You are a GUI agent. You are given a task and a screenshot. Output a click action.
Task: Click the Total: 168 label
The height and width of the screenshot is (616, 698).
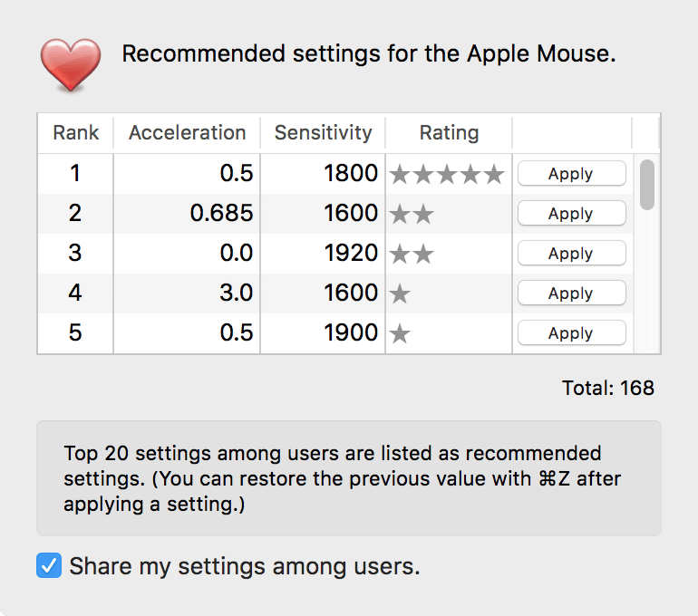tap(607, 389)
